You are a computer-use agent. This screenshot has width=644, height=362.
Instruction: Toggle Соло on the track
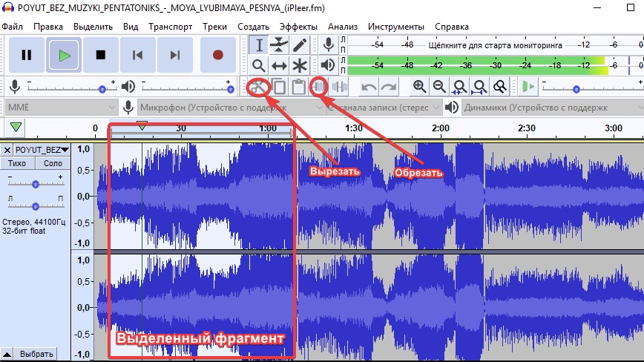pos(53,163)
